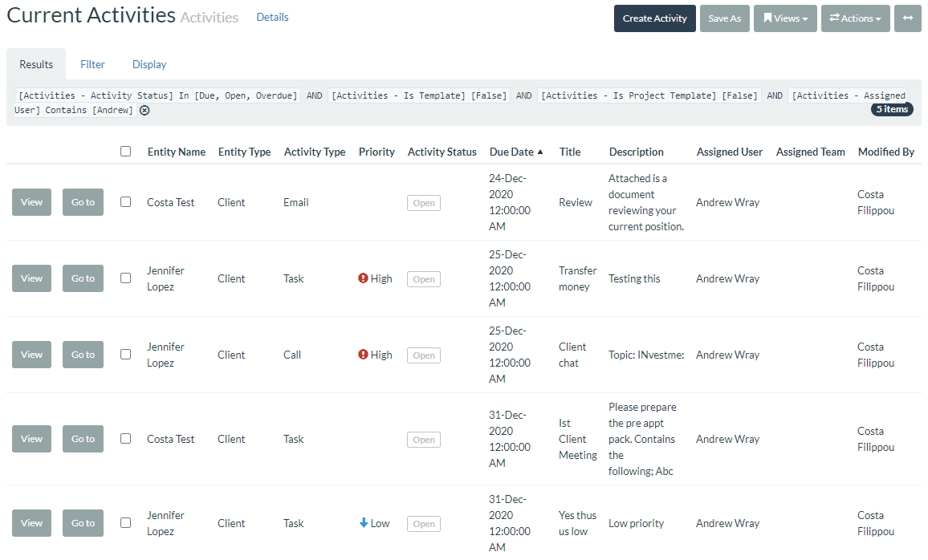Viewport: 928px width, 560px height.
Task: Click the red High priority icon for Client chat
Action: [x=363, y=355]
